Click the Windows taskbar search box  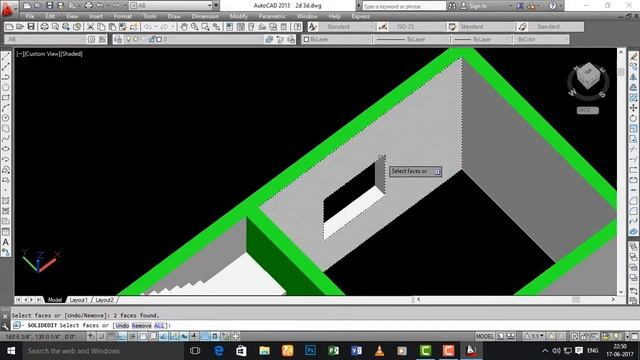click(102, 351)
